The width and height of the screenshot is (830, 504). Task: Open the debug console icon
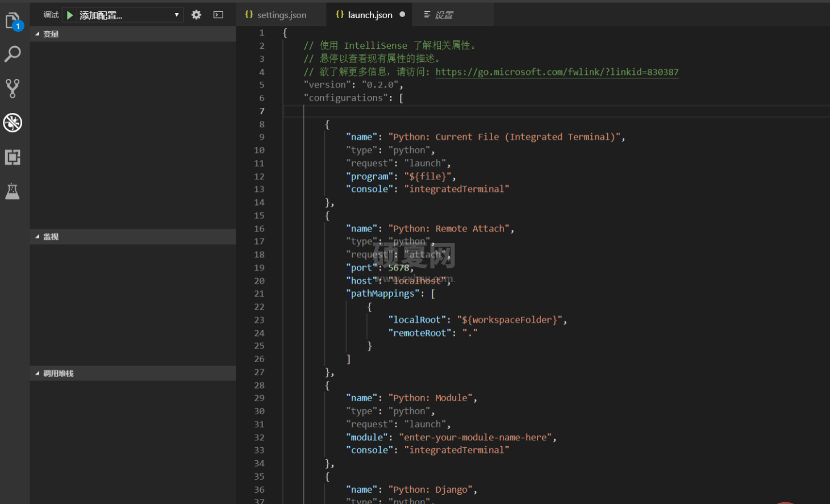click(x=218, y=15)
